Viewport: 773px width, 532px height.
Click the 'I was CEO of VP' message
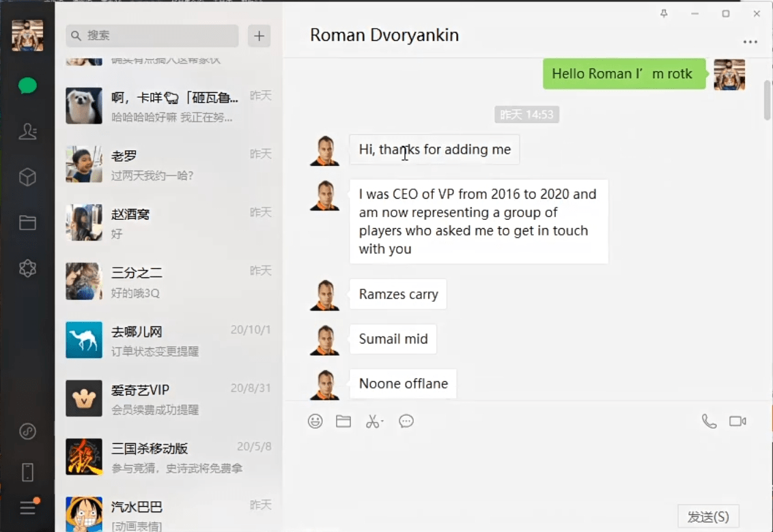(479, 221)
